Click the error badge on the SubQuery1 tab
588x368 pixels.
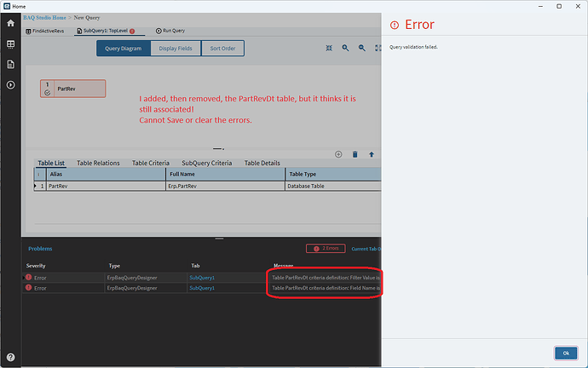coord(132,32)
